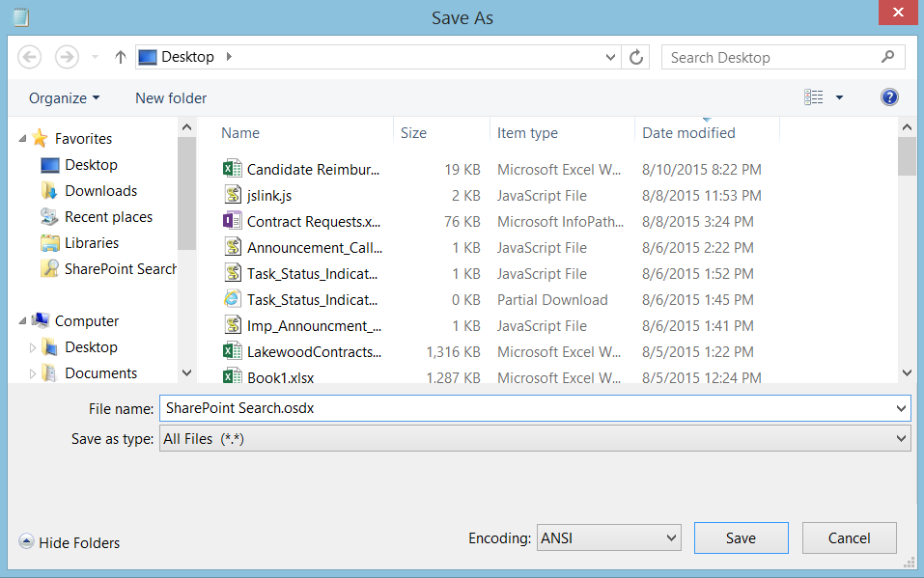Click the Up one level arrow

click(120, 57)
